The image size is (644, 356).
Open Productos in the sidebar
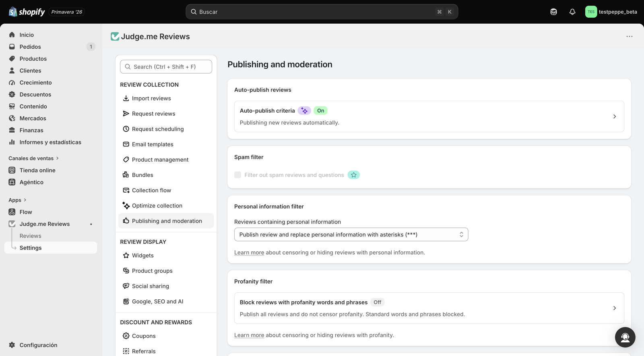(51, 59)
